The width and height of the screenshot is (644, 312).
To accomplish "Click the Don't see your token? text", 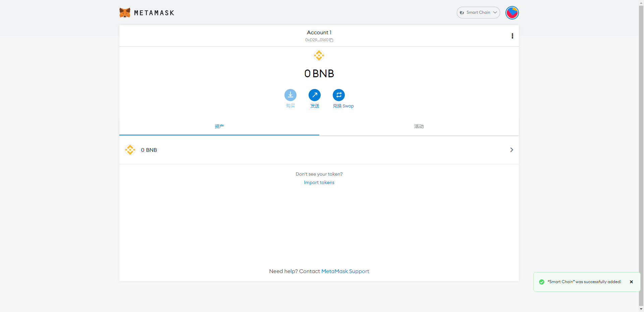I will pyautogui.click(x=319, y=174).
